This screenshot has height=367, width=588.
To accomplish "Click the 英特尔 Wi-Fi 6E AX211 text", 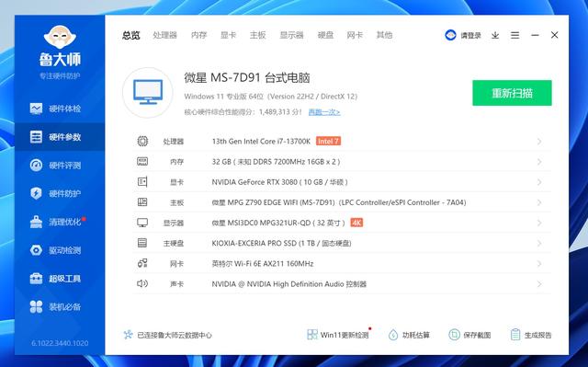I will 263,263.
